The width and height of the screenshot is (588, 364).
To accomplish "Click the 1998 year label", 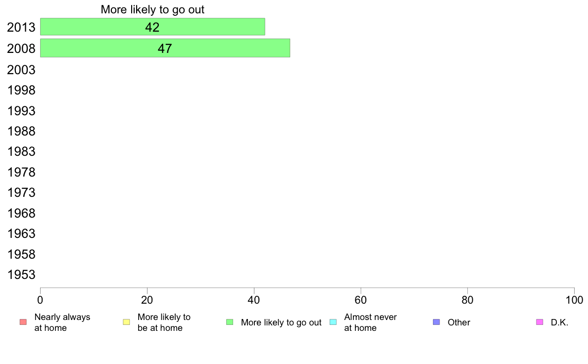I will click(x=21, y=91).
